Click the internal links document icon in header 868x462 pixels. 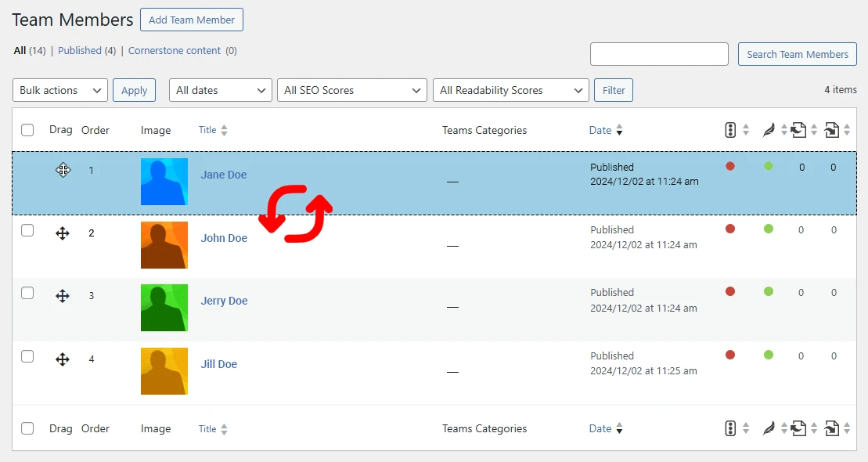click(x=800, y=130)
